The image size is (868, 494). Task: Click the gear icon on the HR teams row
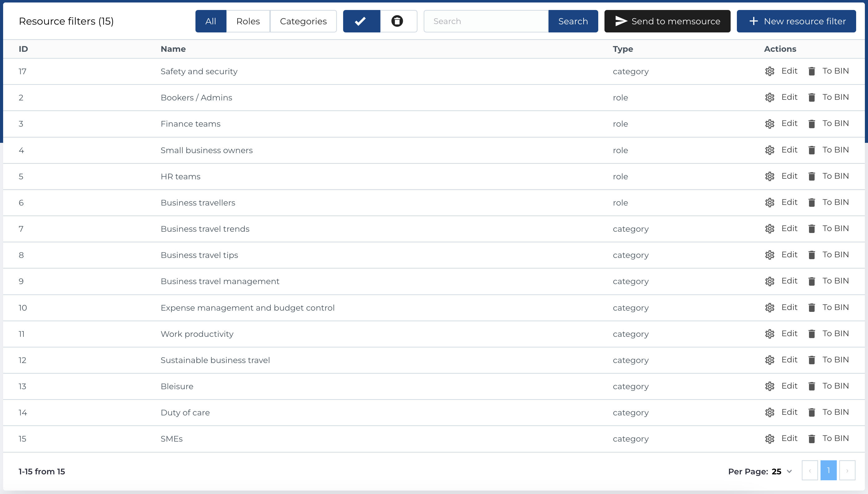tap(770, 176)
